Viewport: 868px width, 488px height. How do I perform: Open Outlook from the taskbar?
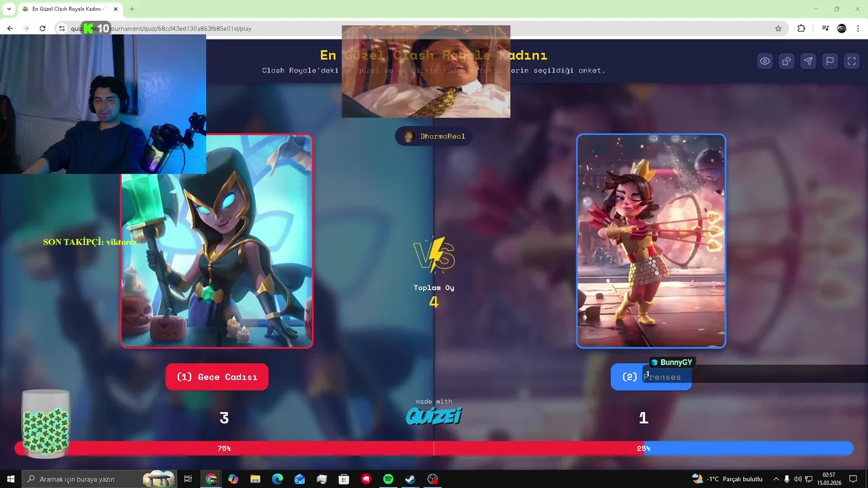pos(300,479)
